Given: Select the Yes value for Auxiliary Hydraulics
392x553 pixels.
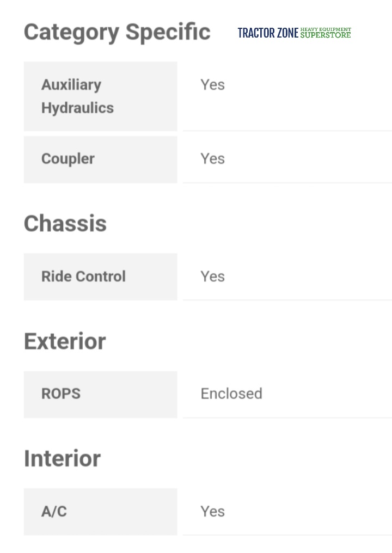Looking at the screenshot, I should [x=212, y=85].
